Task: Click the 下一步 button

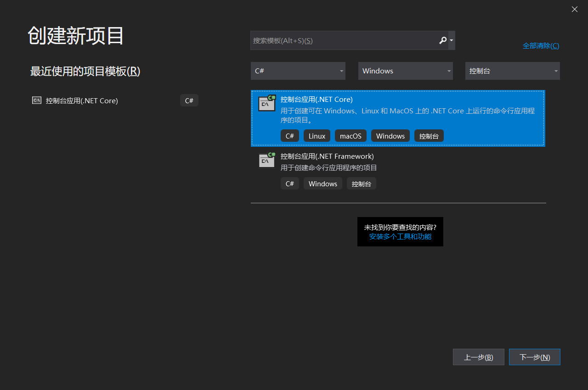Action: point(534,357)
